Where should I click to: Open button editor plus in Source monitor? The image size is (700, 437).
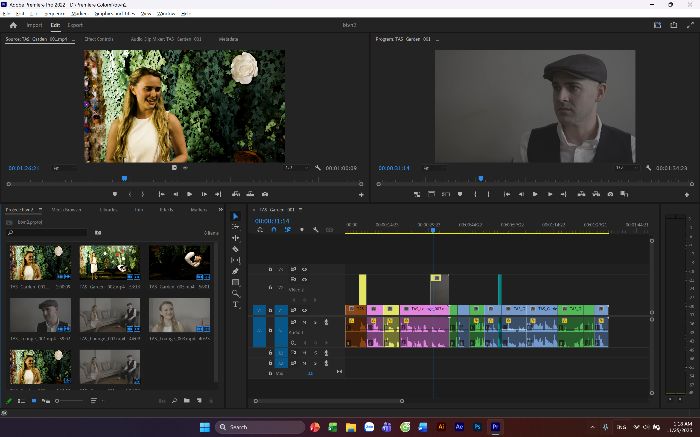pyautogui.click(x=361, y=195)
